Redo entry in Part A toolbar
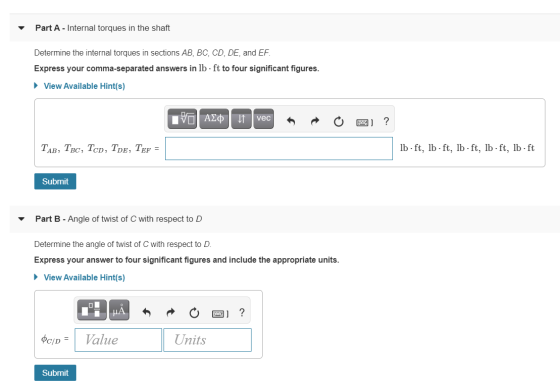 [315, 121]
